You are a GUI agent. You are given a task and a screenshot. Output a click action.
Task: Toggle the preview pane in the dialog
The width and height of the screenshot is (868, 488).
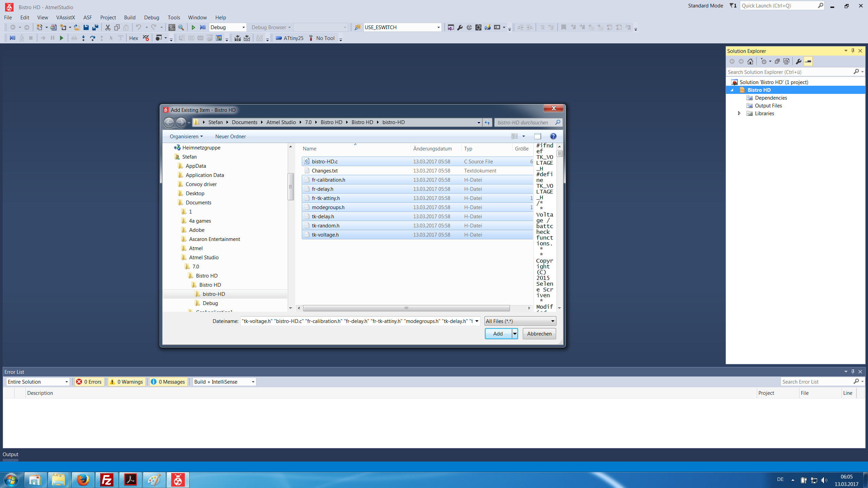[x=537, y=136]
